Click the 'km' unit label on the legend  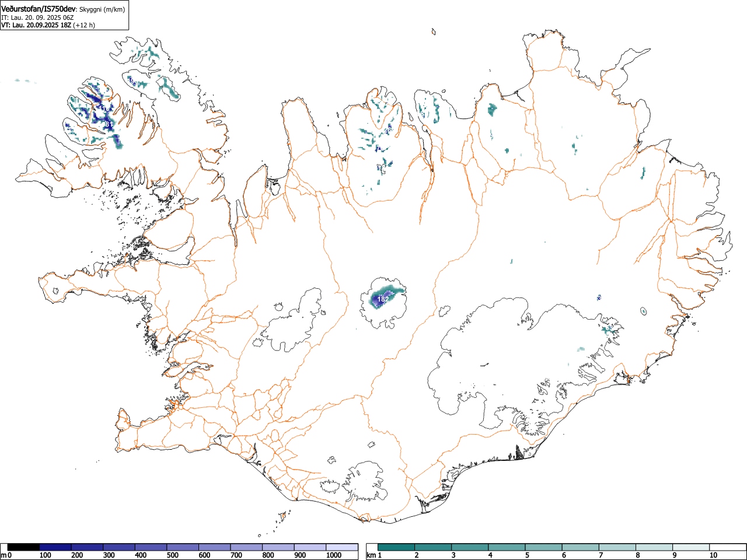(371, 555)
